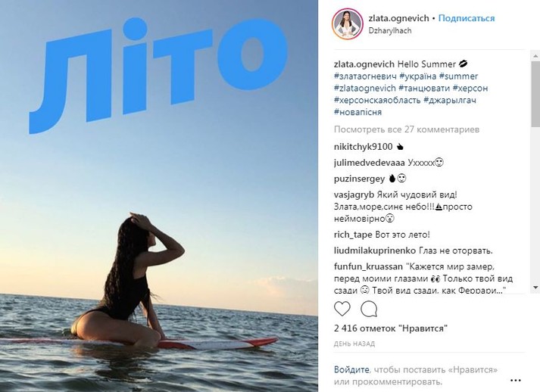Open Dzharylhach location link
540x392 pixels.
(x=390, y=30)
